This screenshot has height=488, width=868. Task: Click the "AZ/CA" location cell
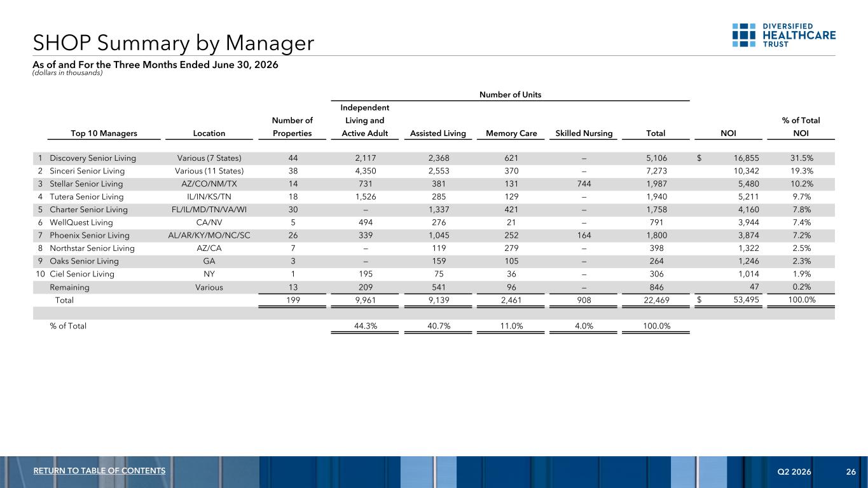210,248
